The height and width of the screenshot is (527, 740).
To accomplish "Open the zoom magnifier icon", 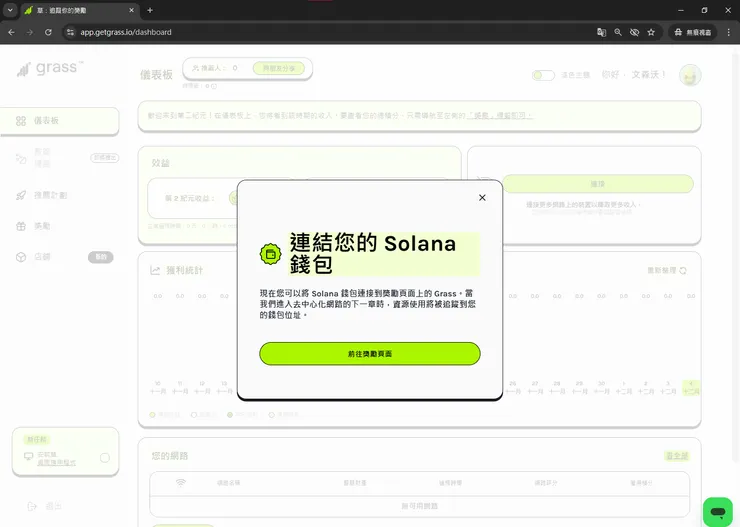I will click(618, 32).
